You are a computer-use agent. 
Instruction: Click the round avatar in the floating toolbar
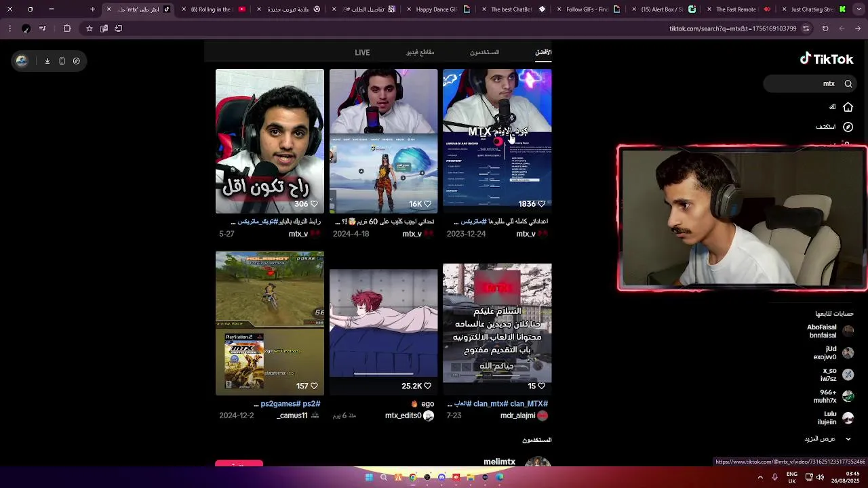pyautogui.click(x=22, y=61)
